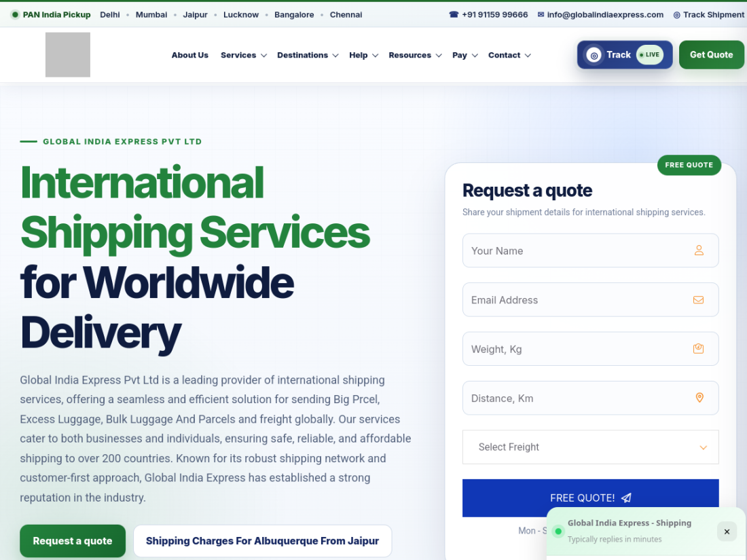Click the person icon in Your Name field
Image resolution: width=747 pixels, height=560 pixels.
[699, 250]
